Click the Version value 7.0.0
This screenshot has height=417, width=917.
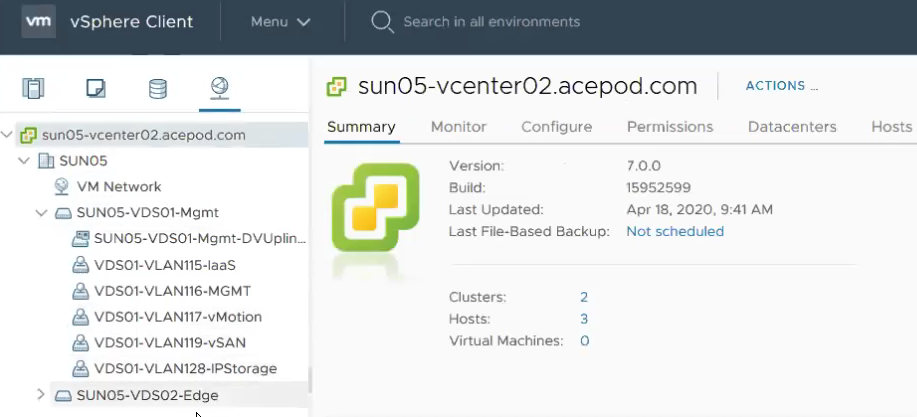click(643, 166)
